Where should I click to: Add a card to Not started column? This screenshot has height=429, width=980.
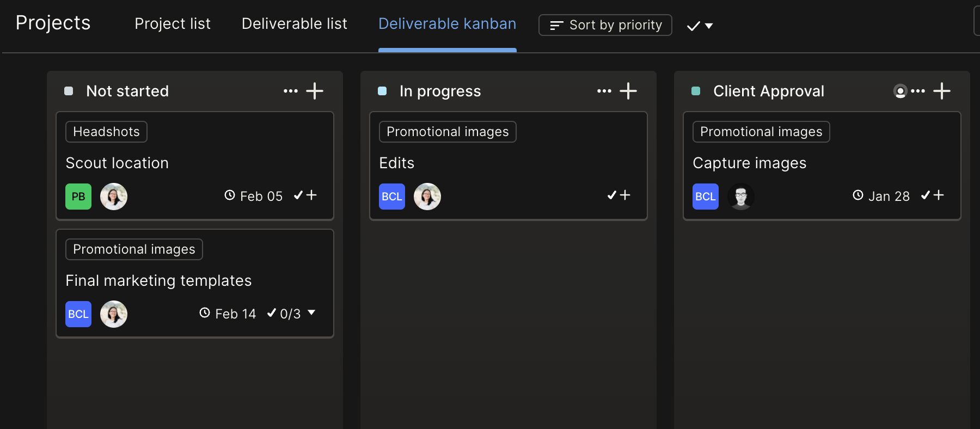pyautogui.click(x=315, y=91)
